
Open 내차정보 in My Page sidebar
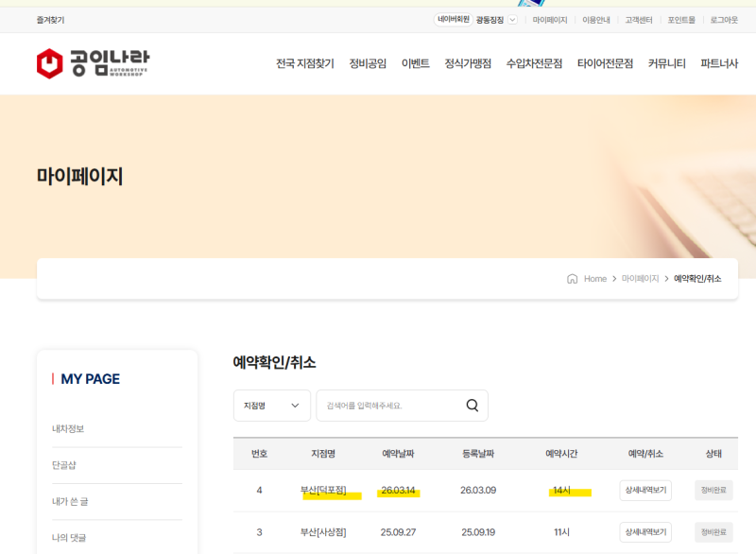pyautogui.click(x=68, y=428)
